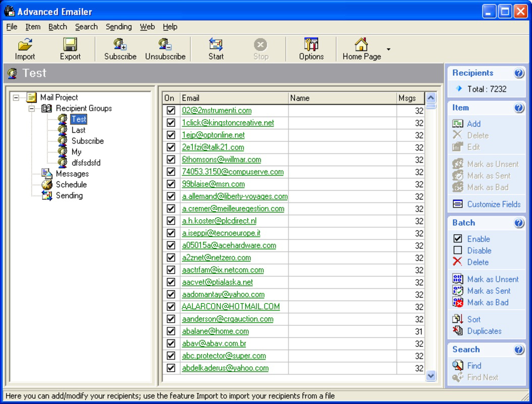Viewport: 532px width, 404px height.
Task: Click the Batch Delete red X icon
Action: click(457, 262)
